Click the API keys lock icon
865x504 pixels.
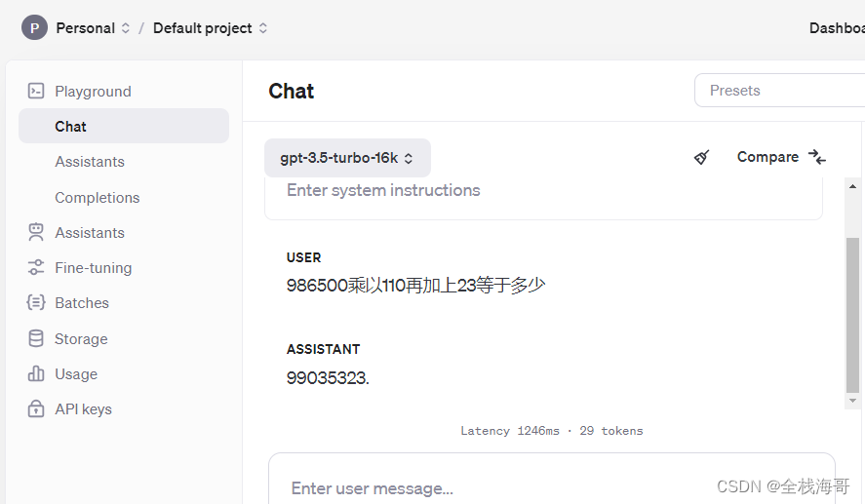tap(36, 408)
